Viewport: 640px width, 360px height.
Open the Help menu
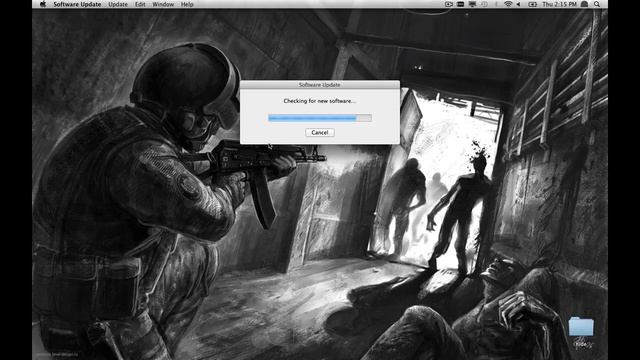point(187,4)
